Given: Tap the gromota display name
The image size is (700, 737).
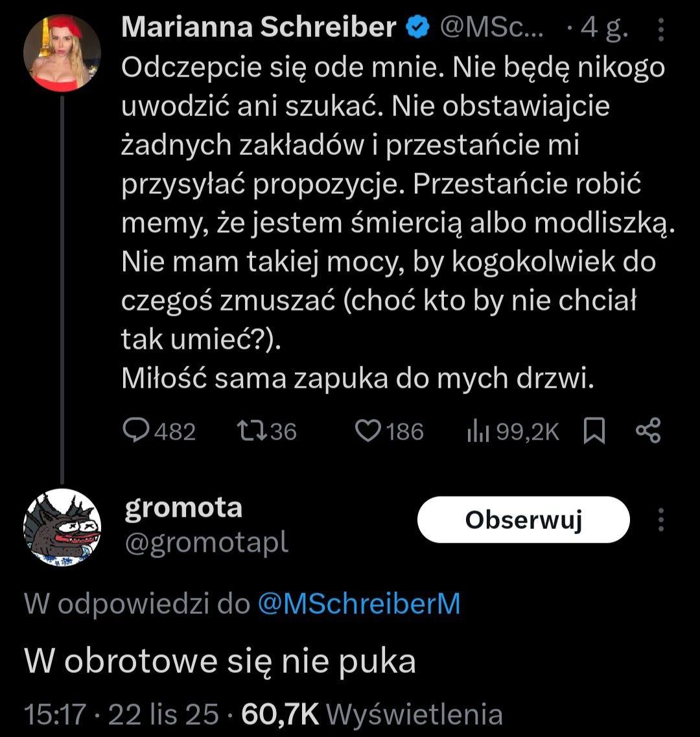Looking at the screenshot, I should [x=183, y=508].
